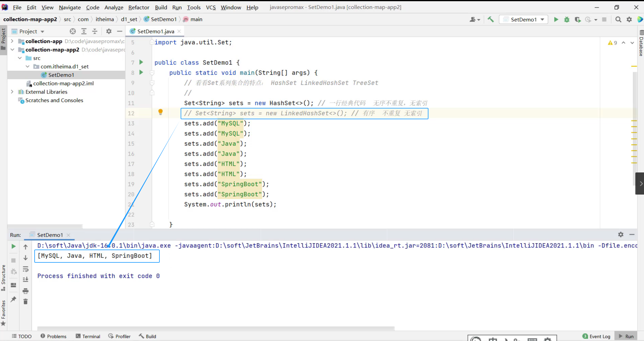This screenshot has width=644, height=341.
Task: Toggle soft-wrap in Run console
Action: (x=26, y=269)
